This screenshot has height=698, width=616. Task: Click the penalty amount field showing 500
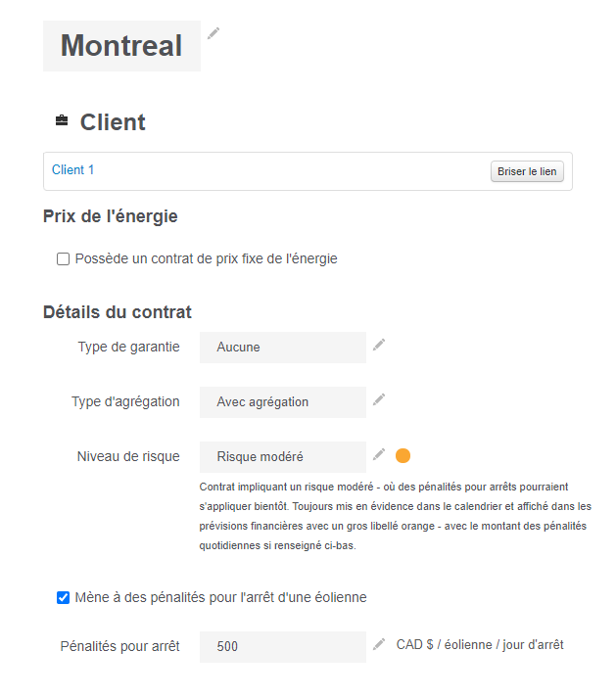282,647
